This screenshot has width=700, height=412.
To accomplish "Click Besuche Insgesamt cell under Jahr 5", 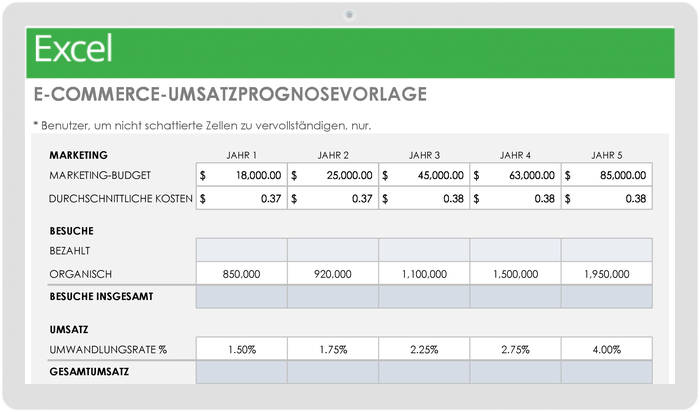I will click(607, 296).
